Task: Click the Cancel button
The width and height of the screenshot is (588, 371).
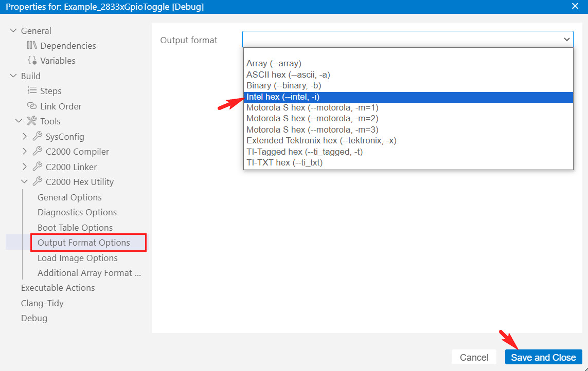Action: tap(474, 357)
